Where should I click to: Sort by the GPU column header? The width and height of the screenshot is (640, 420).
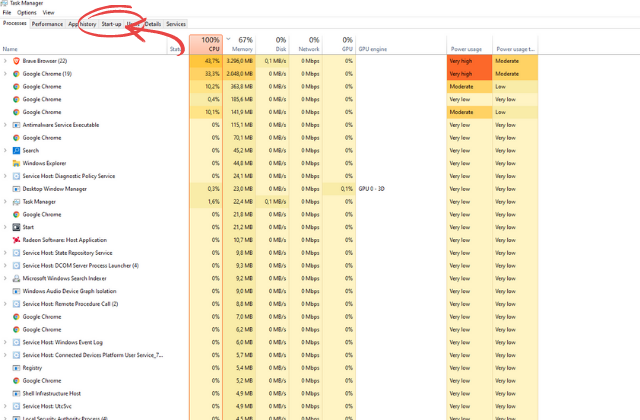pos(339,44)
